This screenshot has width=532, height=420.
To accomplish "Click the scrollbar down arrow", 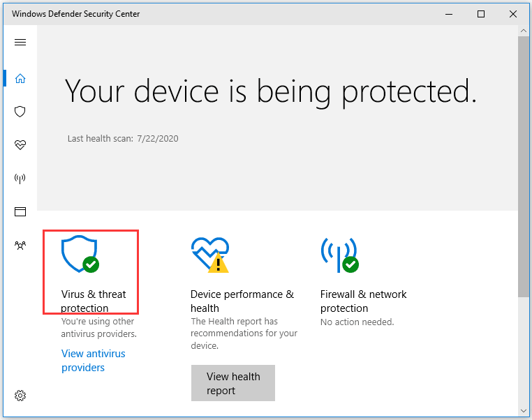I will click(524, 410).
